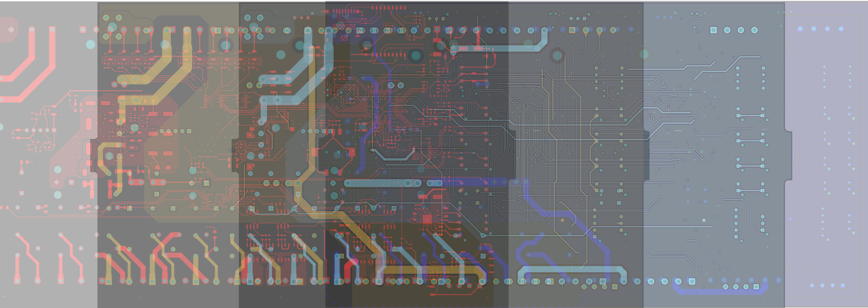
Task: Select the teal via beside the red copper pour
Action: pyautogui.click(x=58, y=170)
